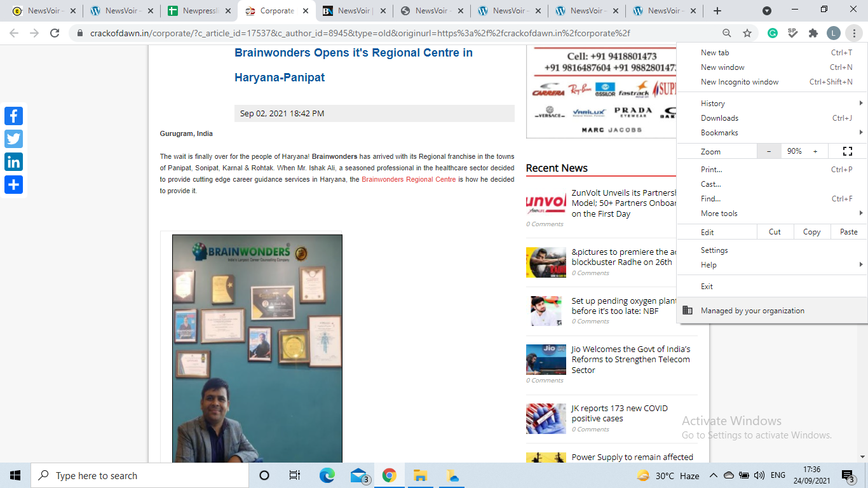Click the volume speaker tray icon
The height and width of the screenshot is (488, 868).
(x=759, y=475)
